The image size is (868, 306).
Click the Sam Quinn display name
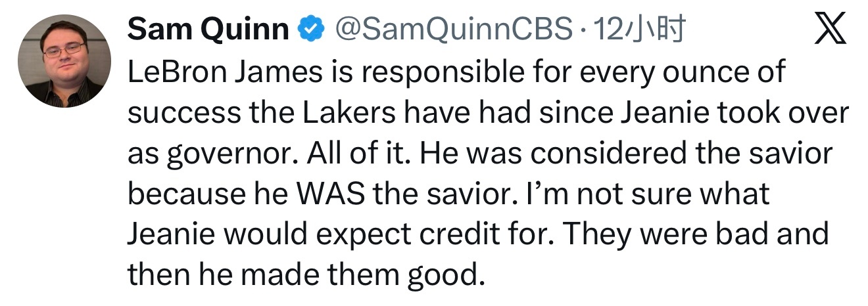pyautogui.click(x=208, y=29)
